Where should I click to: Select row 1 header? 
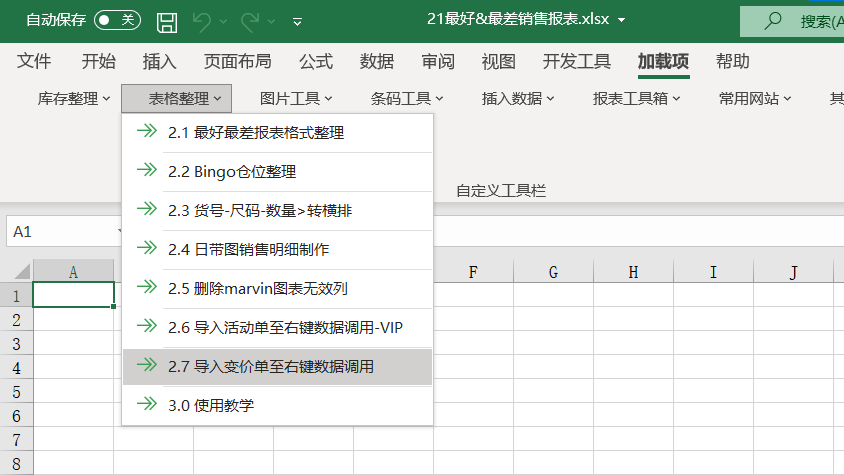point(16,296)
